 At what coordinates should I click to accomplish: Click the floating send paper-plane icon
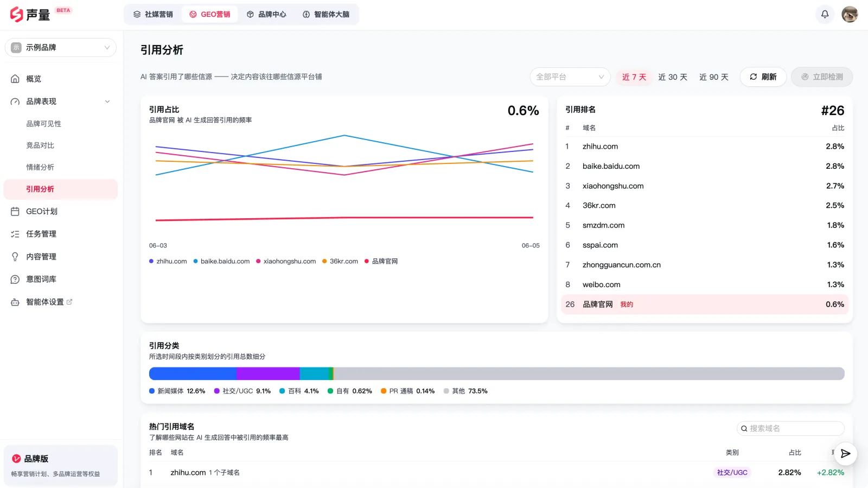[845, 453]
